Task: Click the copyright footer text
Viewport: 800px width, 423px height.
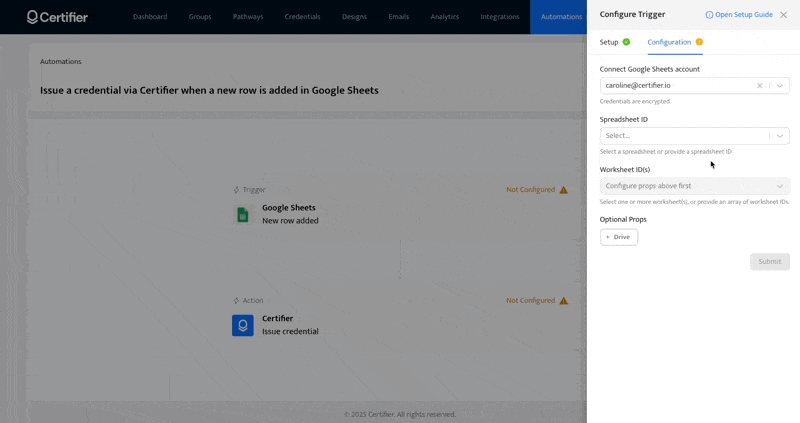Action: (x=400, y=414)
